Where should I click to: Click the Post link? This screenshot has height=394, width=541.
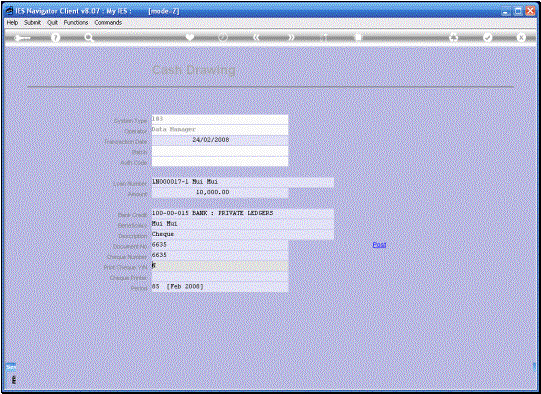click(x=379, y=245)
